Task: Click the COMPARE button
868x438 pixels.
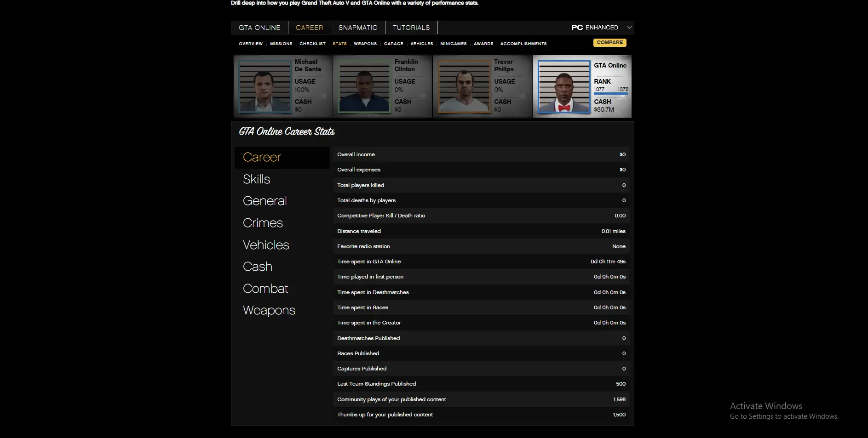Action: [x=610, y=43]
